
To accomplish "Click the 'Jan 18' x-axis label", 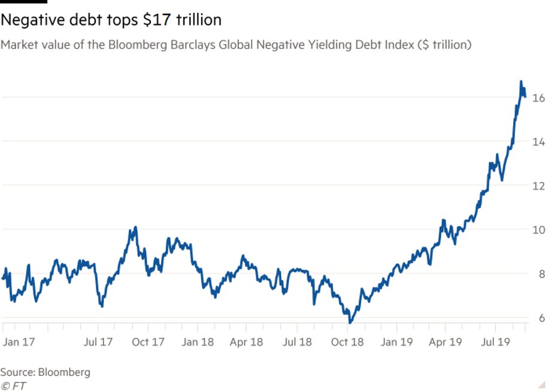I will point(198,342).
